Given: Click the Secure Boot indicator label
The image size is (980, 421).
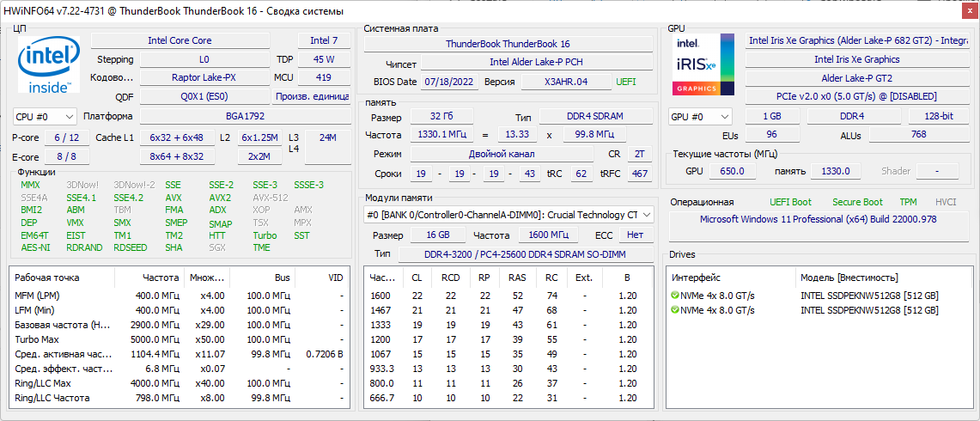Looking at the screenshot, I should pos(857,203).
